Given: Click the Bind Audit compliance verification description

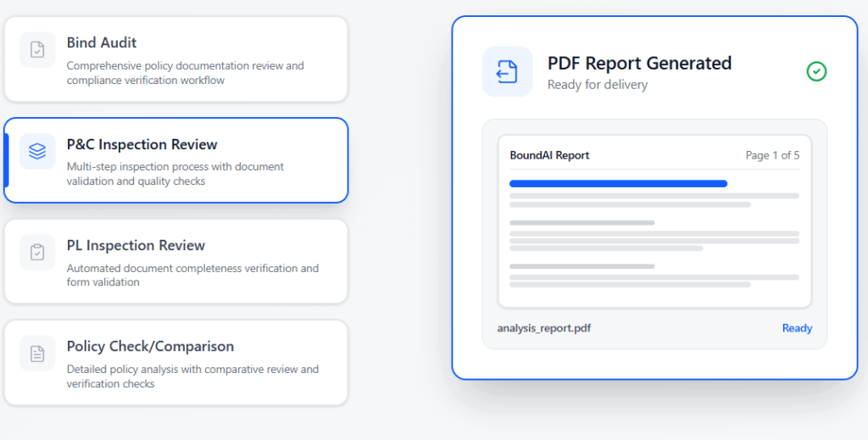Looking at the screenshot, I should 185,73.
